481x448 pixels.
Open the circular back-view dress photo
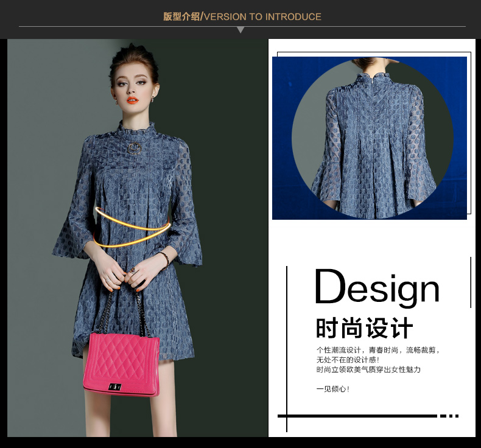(373, 138)
